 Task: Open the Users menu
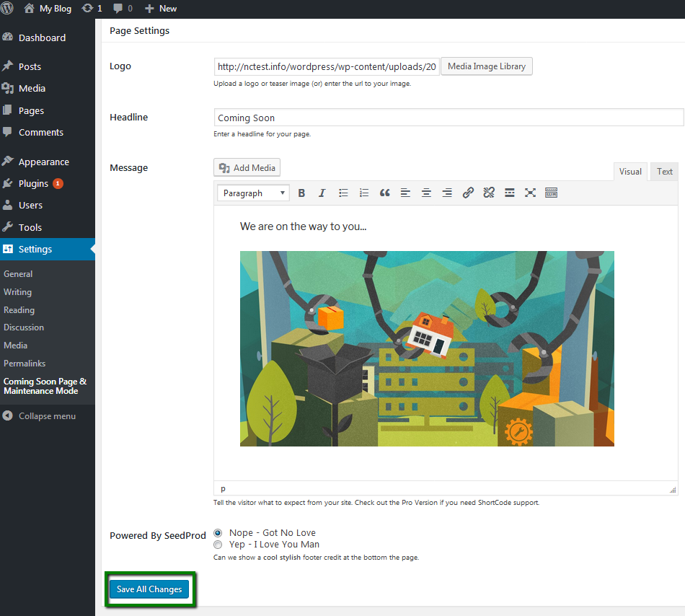47,206
